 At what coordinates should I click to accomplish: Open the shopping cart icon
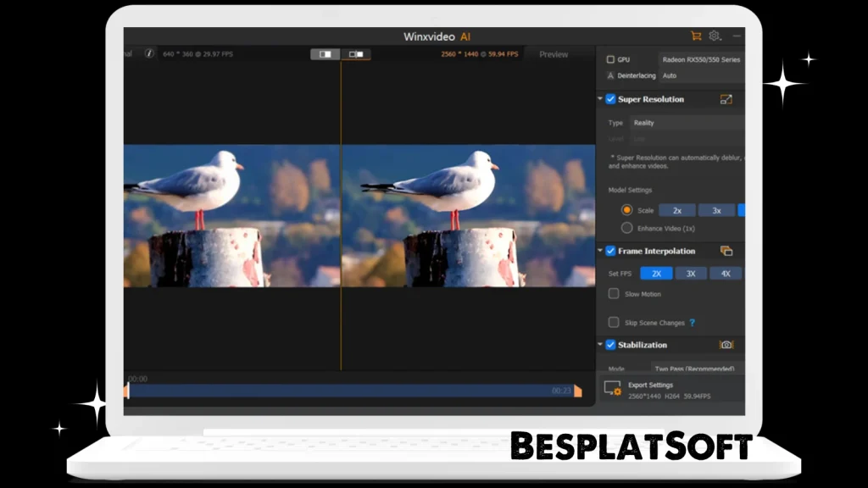click(x=695, y=36)
